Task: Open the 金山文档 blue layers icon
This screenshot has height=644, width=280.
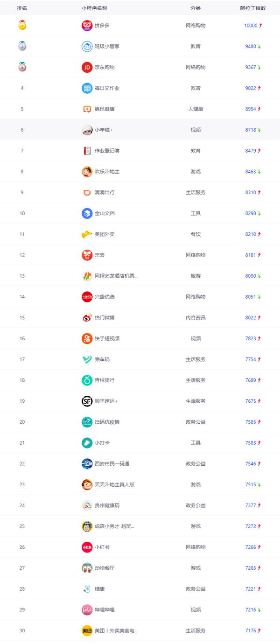Action: (87, 213)
